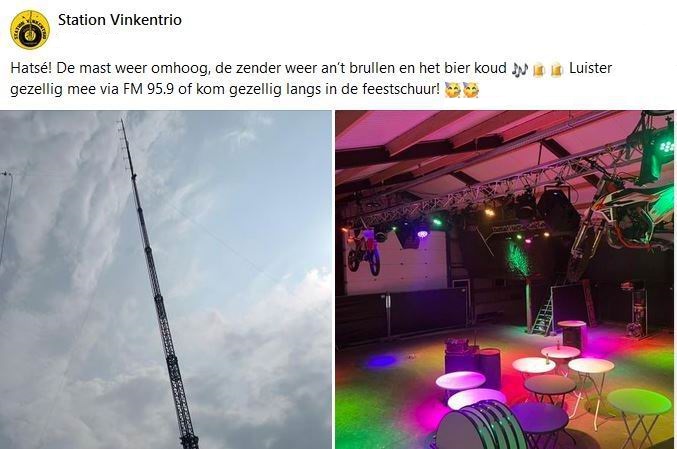The height and width of the screenshot is (449, 677).
Task: Click the first beer mug emoji
Action: 539,69
